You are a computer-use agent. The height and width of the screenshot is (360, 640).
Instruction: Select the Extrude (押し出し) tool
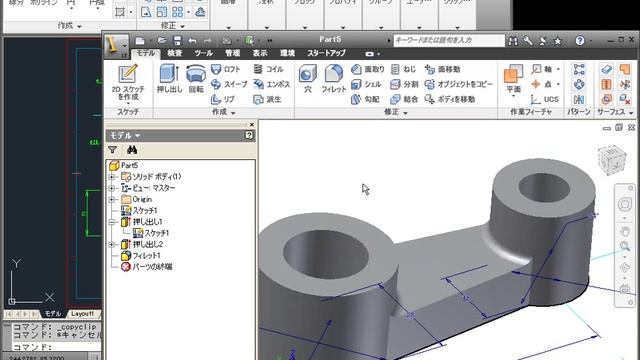point(169,78)
